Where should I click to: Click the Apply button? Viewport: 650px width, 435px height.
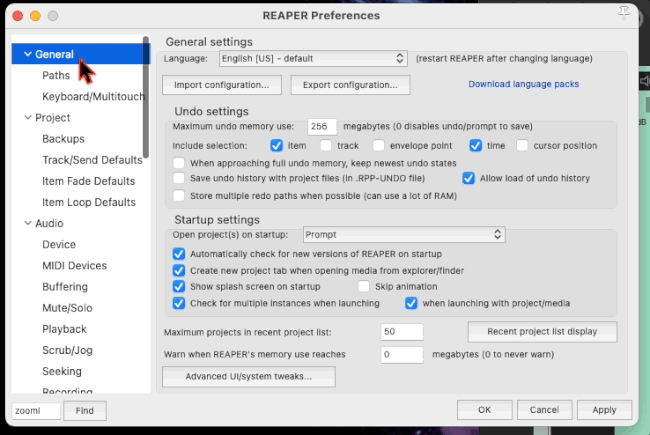604,410
